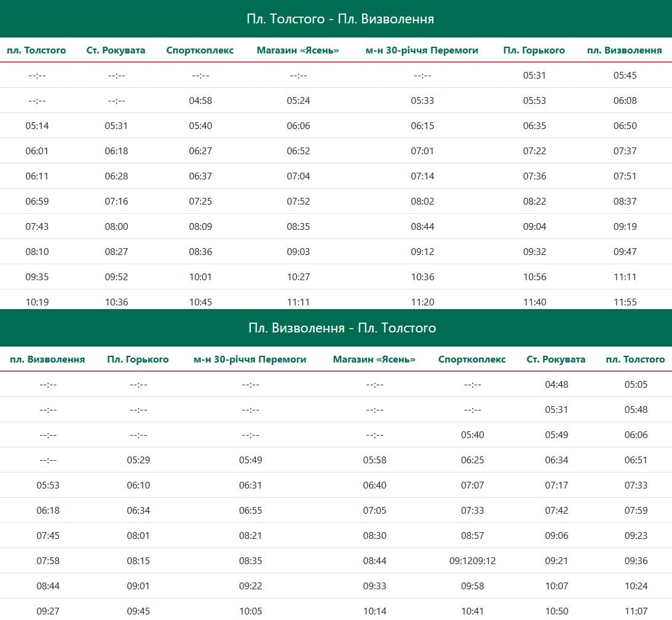Click the 04:48 Ст. Рокувата time cell

556,385
